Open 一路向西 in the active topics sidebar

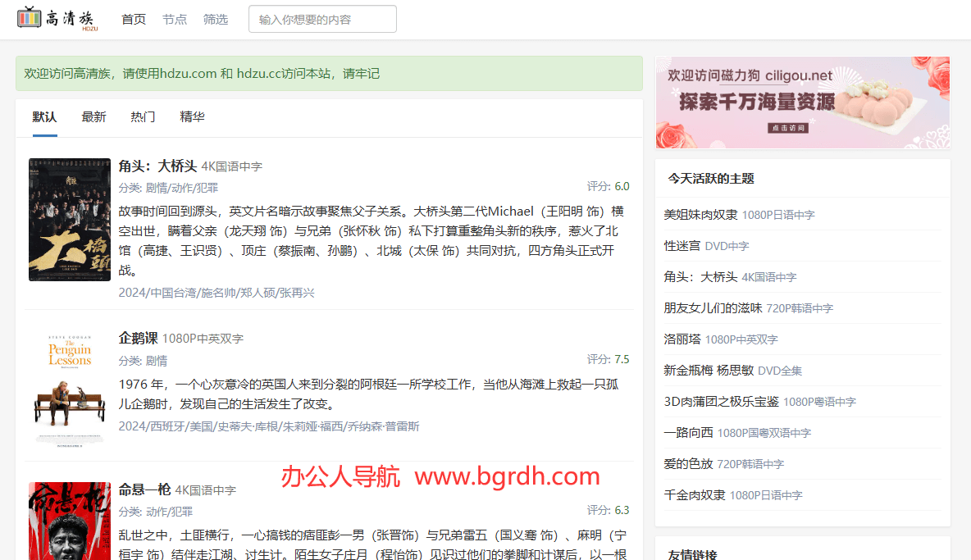689,432
